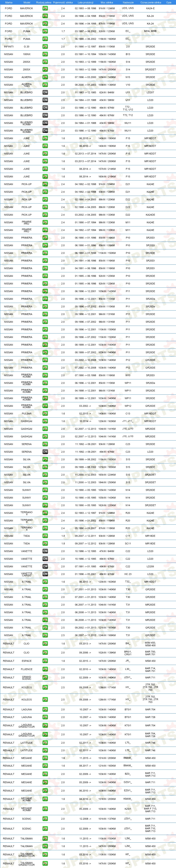Click diesel ON icon in Vanette 47kW row
Image resolution: width=176 pixels, height=868 pixels.
pos(45,551)
